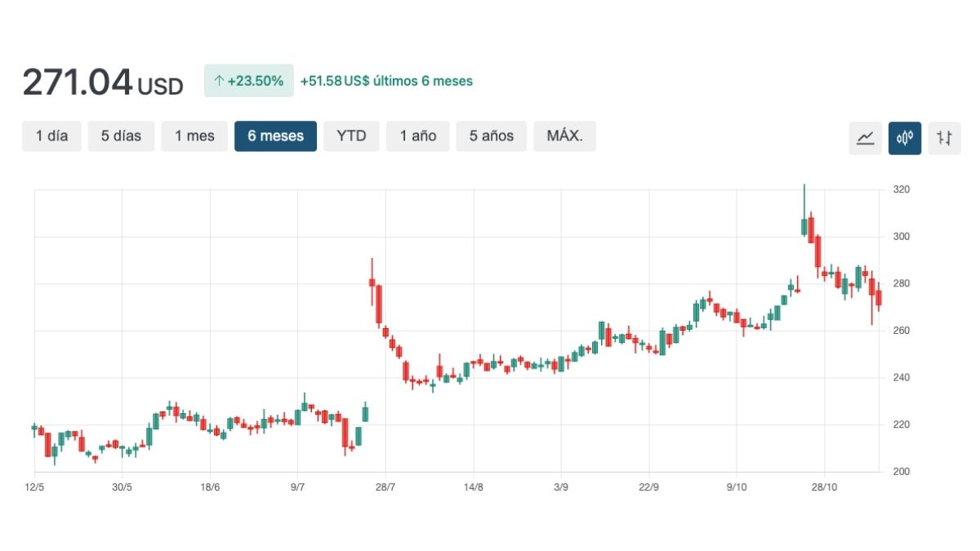The width and height of the screenshot is (980, 551).
Task: Click the 28/7 date on the time axis
Action: [x=385, y=487]
